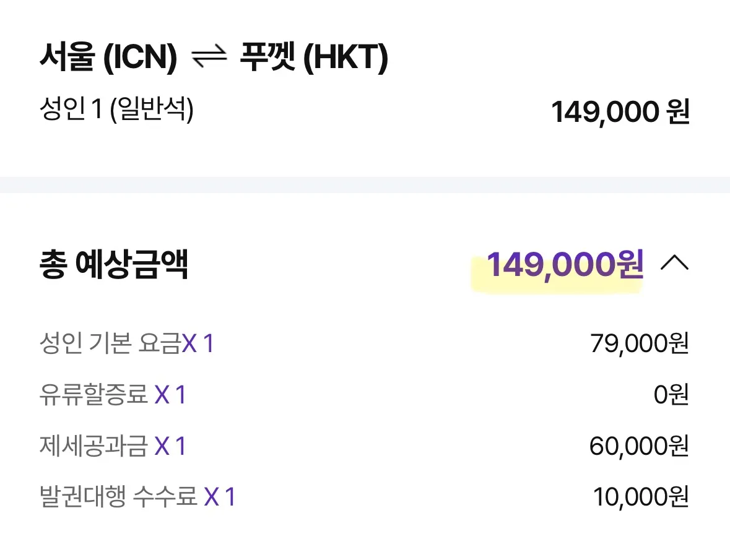
Task: Click the 발권대행 수수료 label
Action: tap(118, 497)
